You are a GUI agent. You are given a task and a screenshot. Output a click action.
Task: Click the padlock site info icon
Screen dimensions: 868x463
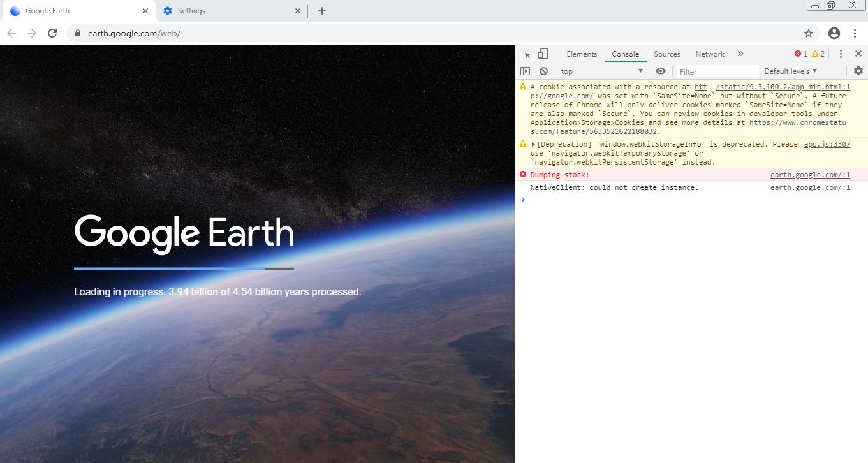(78, 33)
